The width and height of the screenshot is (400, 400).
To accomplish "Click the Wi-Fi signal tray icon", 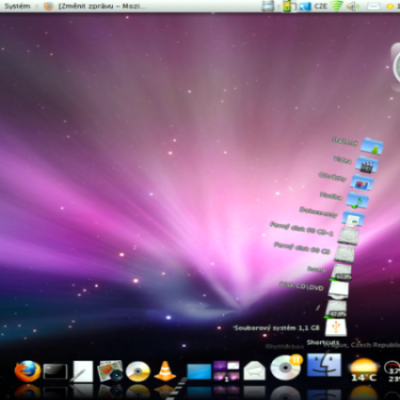I will pos(336,6).
